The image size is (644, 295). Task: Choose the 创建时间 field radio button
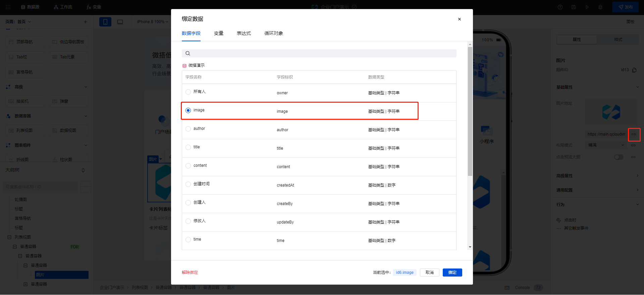[x=188, y=184]
